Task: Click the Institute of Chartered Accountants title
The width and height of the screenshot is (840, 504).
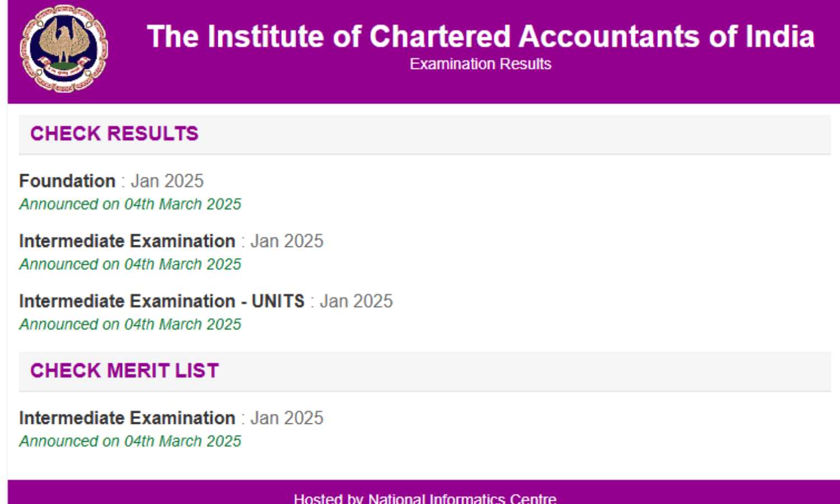Action: pos(480,37)
